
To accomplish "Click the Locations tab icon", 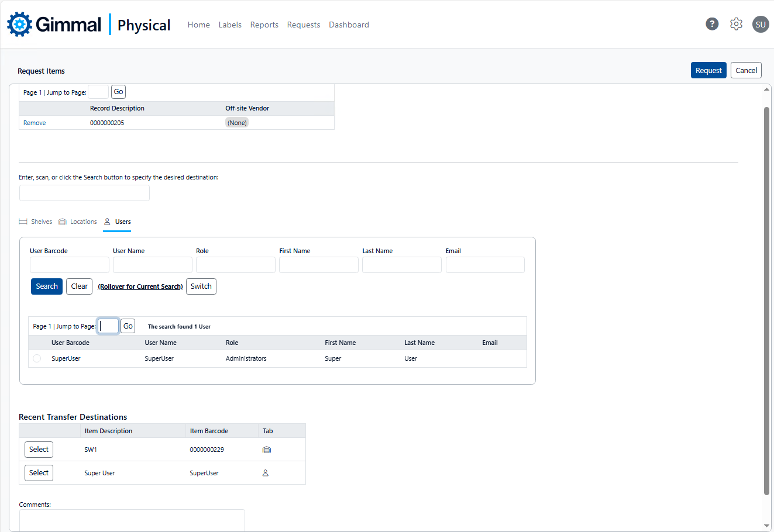I will tap(63, 222).
